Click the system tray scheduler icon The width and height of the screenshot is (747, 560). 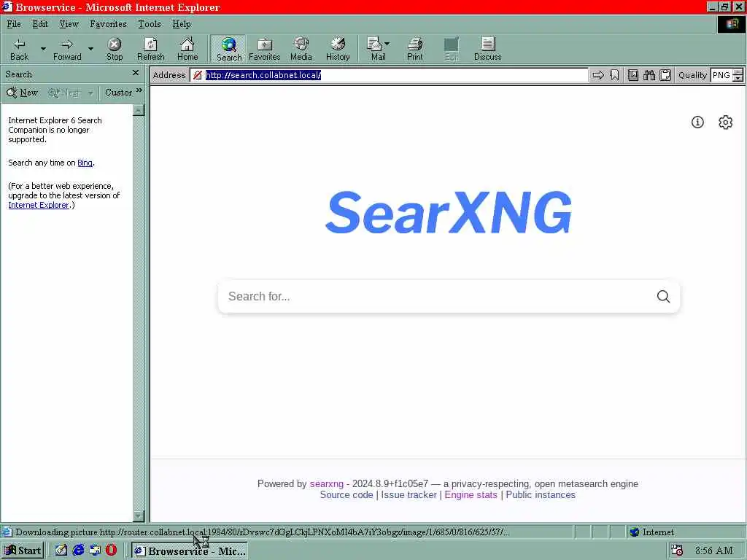(677, 551)
